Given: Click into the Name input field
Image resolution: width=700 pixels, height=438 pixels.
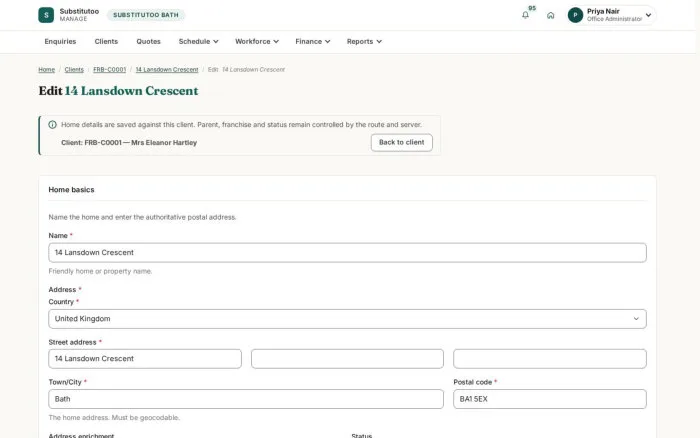Looking at the screenshot, I should click(x=347, y=253).
